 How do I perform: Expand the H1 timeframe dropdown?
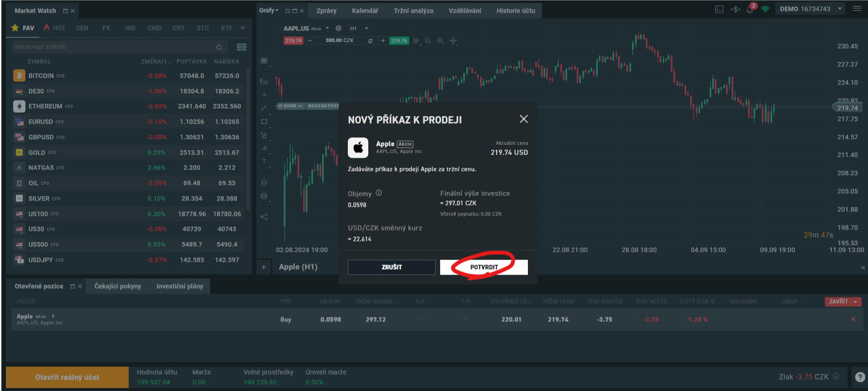click(366, 29)
